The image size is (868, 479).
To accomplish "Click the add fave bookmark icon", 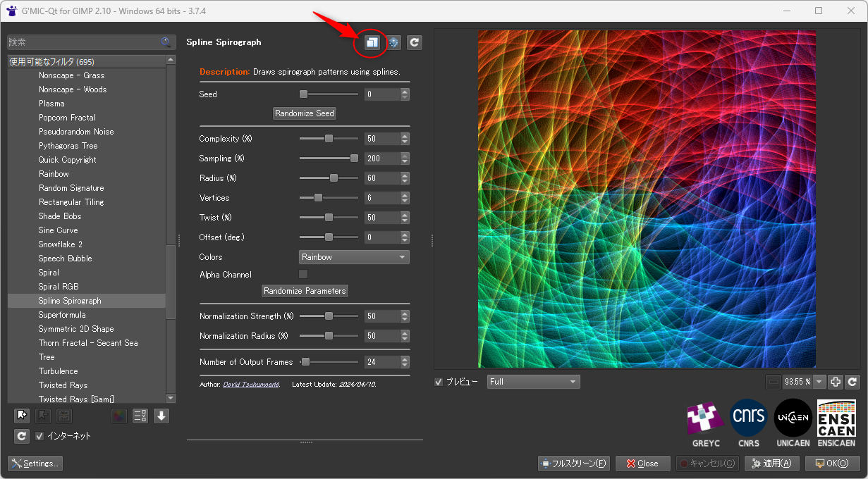I will (22, 416).
